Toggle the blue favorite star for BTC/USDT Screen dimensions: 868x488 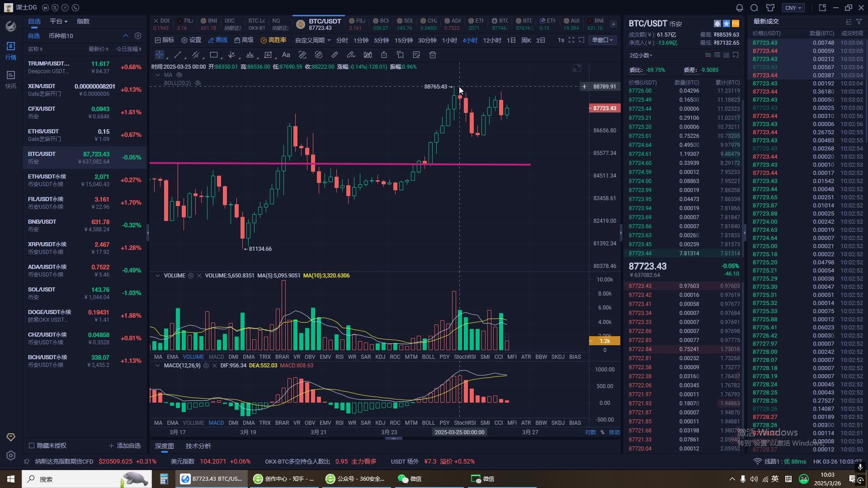[726, 23]
